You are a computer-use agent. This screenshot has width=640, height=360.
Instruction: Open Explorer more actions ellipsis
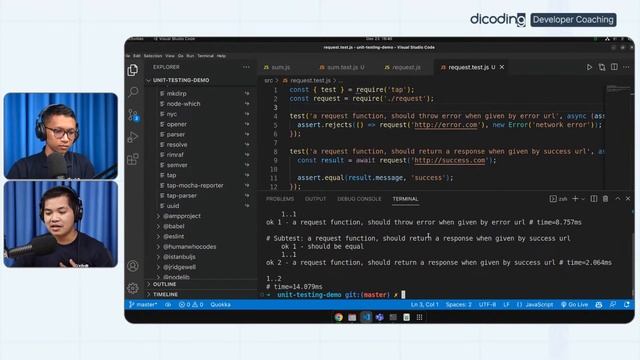coord(246,67)
